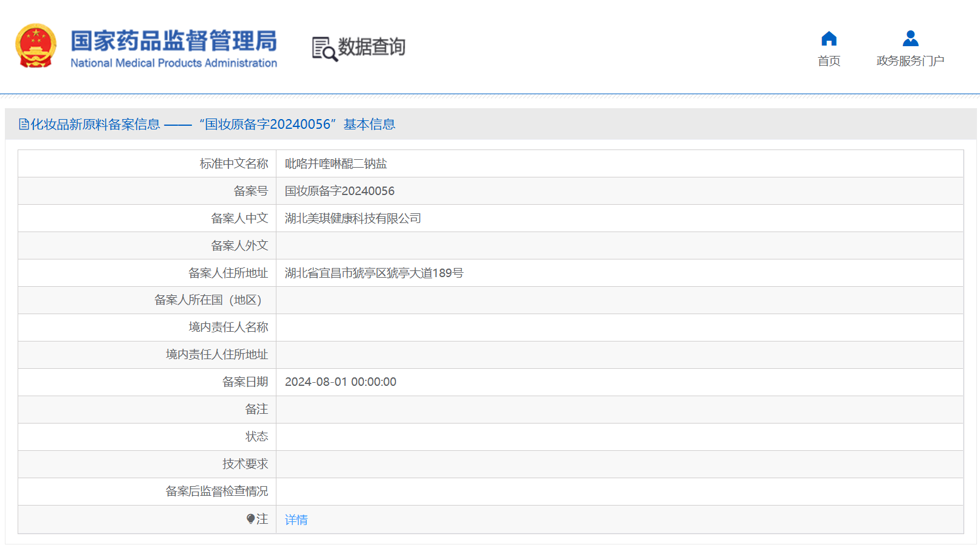Click the 技术要求 label
Viewport: 980px width, 556px height.
tap(245, 464)
